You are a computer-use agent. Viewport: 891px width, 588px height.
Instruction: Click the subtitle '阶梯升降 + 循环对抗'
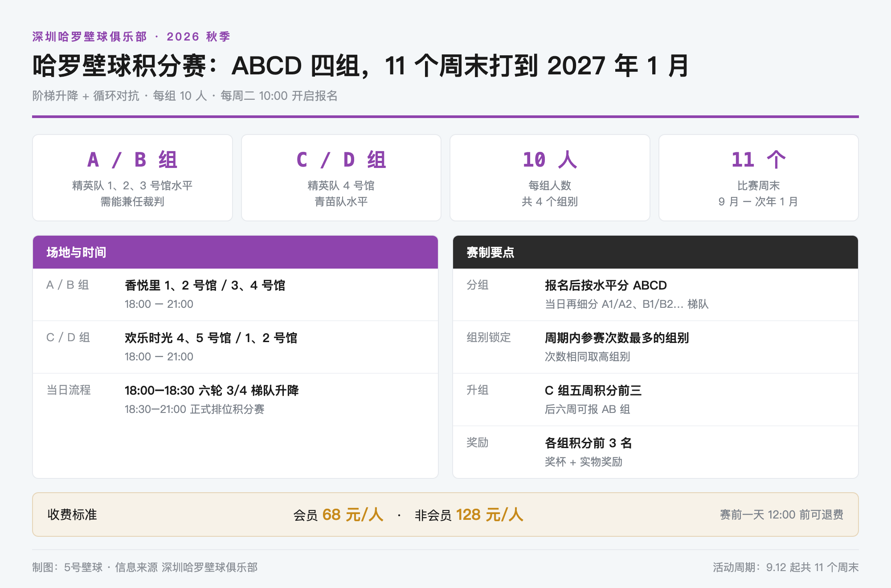tap(86, 96)
